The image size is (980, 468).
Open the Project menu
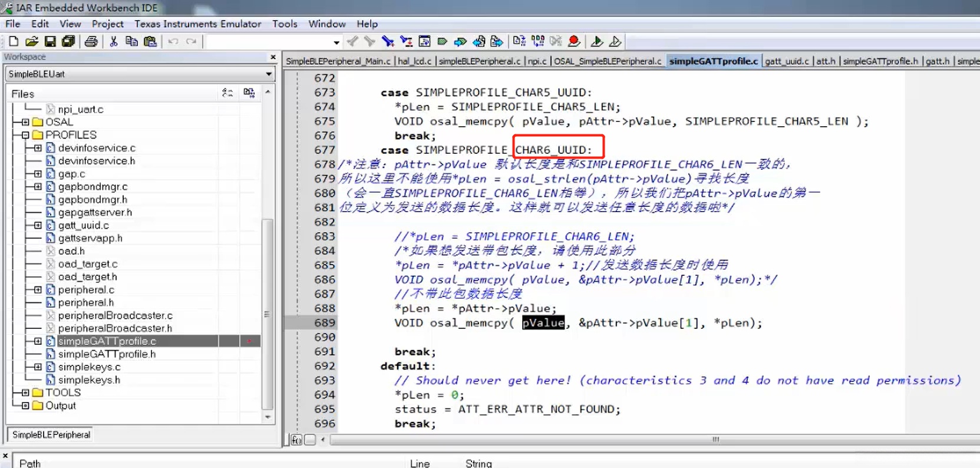coord(107,24)
